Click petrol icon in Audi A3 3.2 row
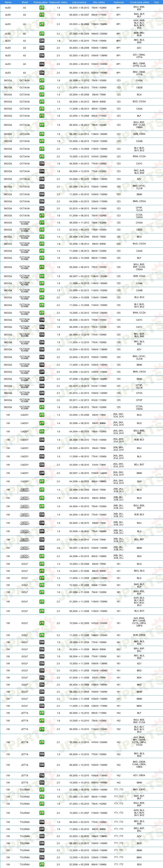Viewport: 163px width, 868px height. click(42, 34)
